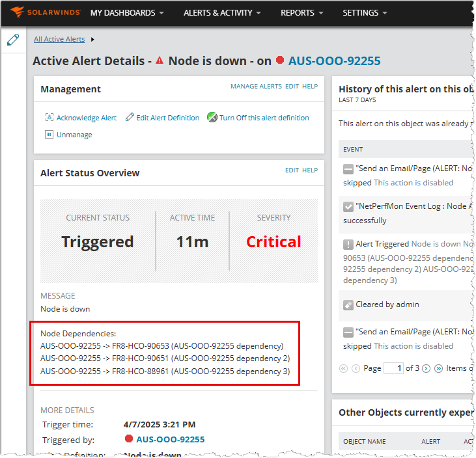Open the My Dashboards menu
This screenshot has height=458, width=476.
point(127,13)
